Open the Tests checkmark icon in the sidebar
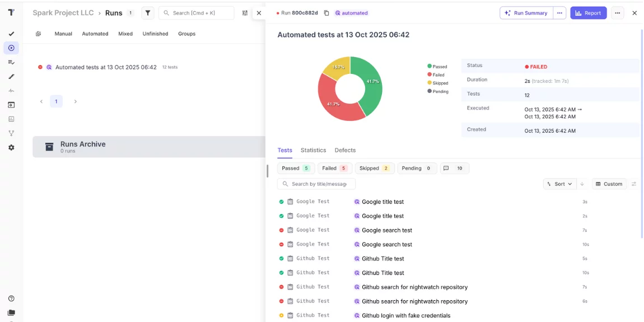Image resolution: width=644 pixels, height=322 pixels. coord(11,34)
